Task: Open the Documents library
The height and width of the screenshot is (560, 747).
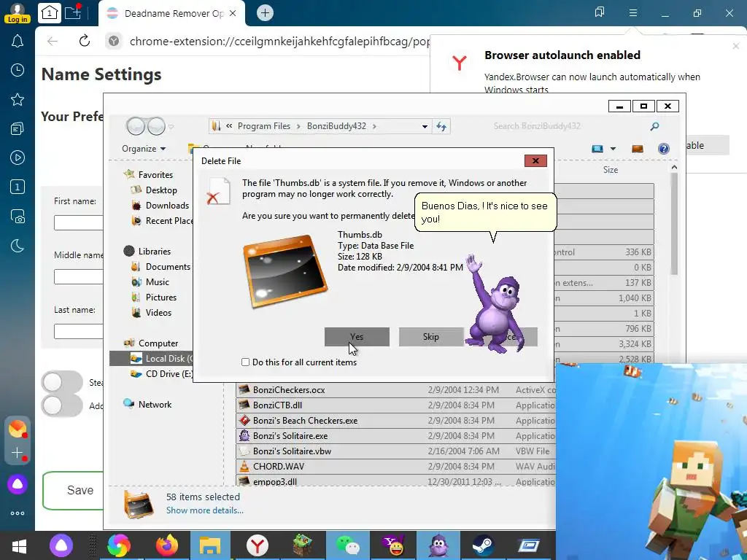Action: (x=168, y=267)
